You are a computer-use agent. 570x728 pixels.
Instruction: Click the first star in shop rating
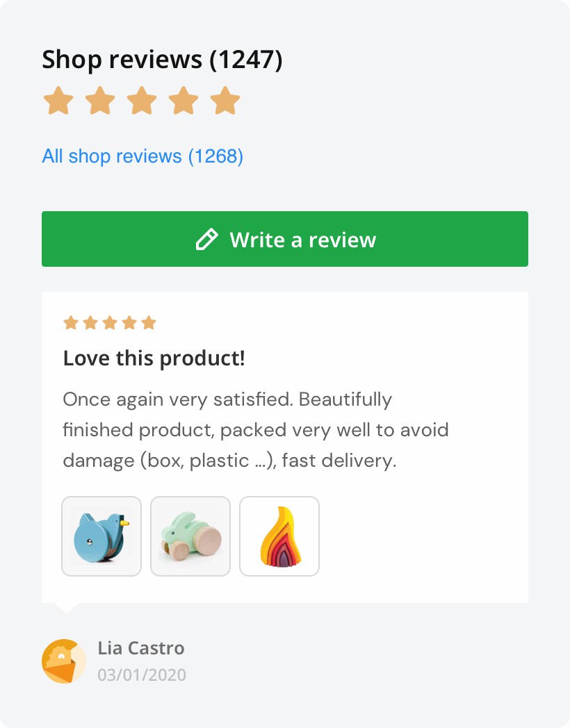point(58,101)
